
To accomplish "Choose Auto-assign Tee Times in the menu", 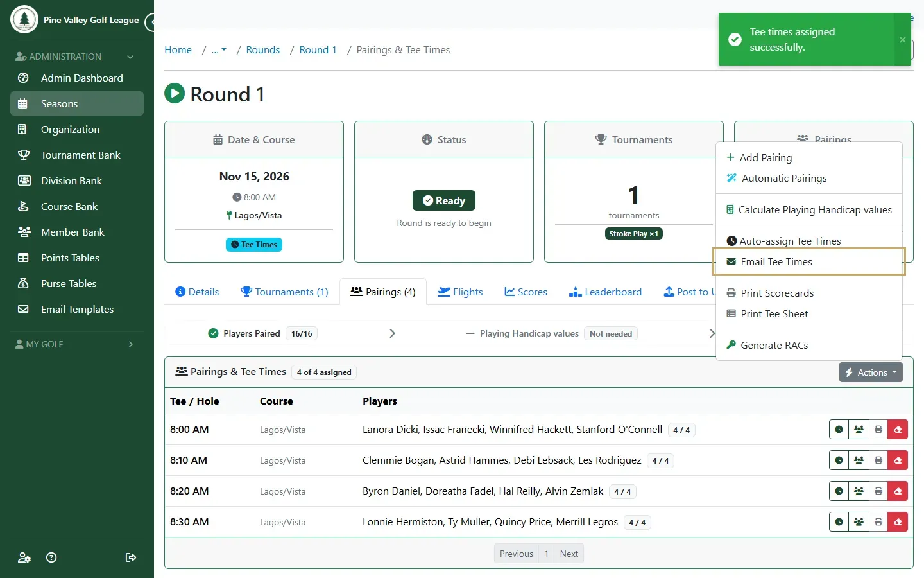I will click(809, 241).
